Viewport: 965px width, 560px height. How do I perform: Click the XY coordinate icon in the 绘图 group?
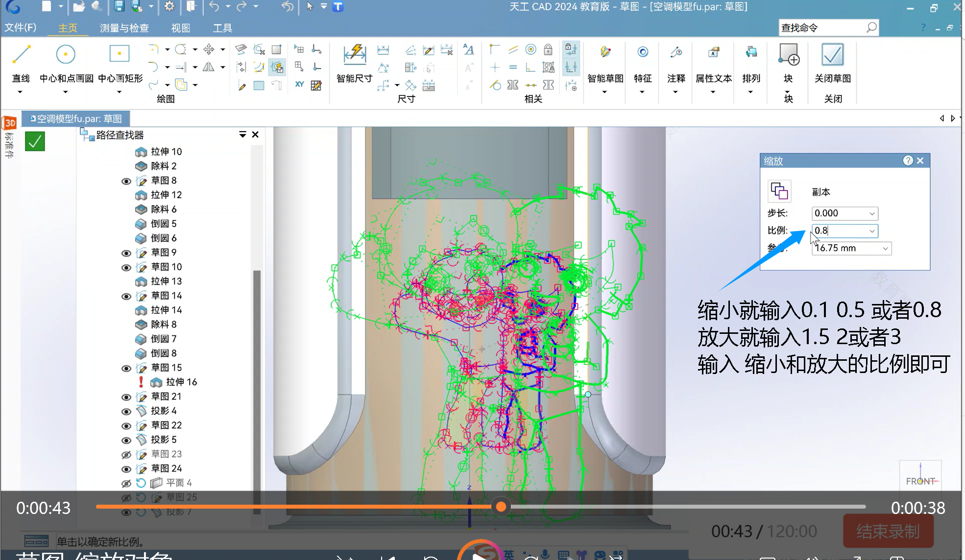point(299,85)
